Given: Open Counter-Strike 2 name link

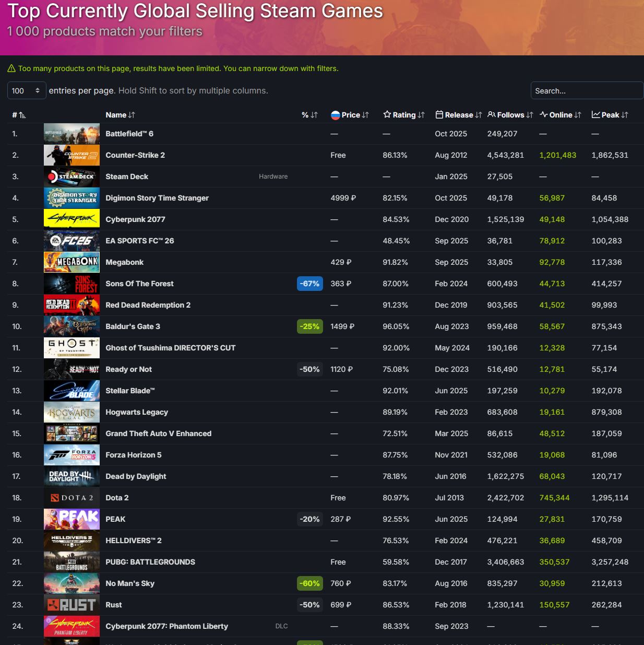Looking at the screenshot, I should coord(135,155).
